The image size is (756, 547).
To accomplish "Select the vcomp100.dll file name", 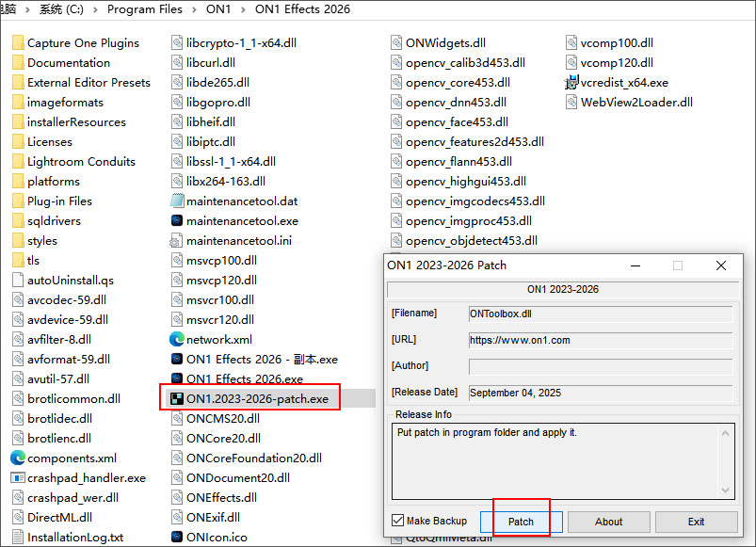I will tap(617, 43).
